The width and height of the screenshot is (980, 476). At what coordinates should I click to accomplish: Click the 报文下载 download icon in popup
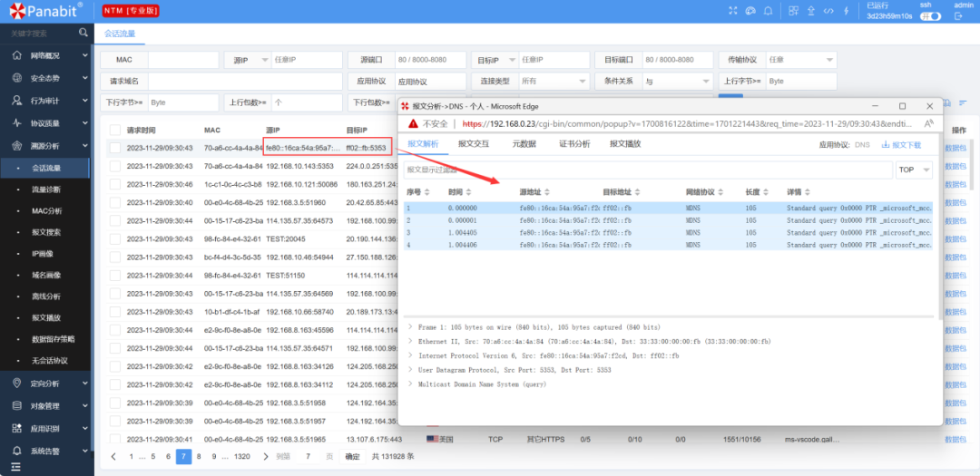(885, 144)
